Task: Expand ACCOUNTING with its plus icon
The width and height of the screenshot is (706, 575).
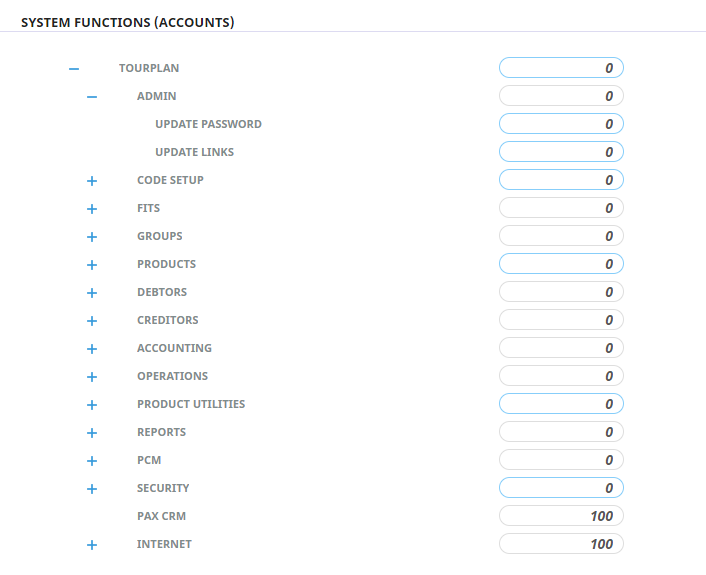Action: click(92, 349)
